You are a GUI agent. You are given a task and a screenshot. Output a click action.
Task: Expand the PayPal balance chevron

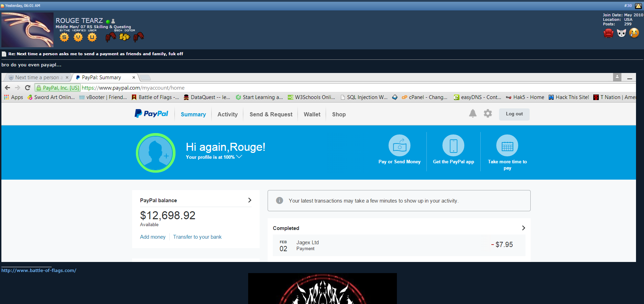[250, 200]
